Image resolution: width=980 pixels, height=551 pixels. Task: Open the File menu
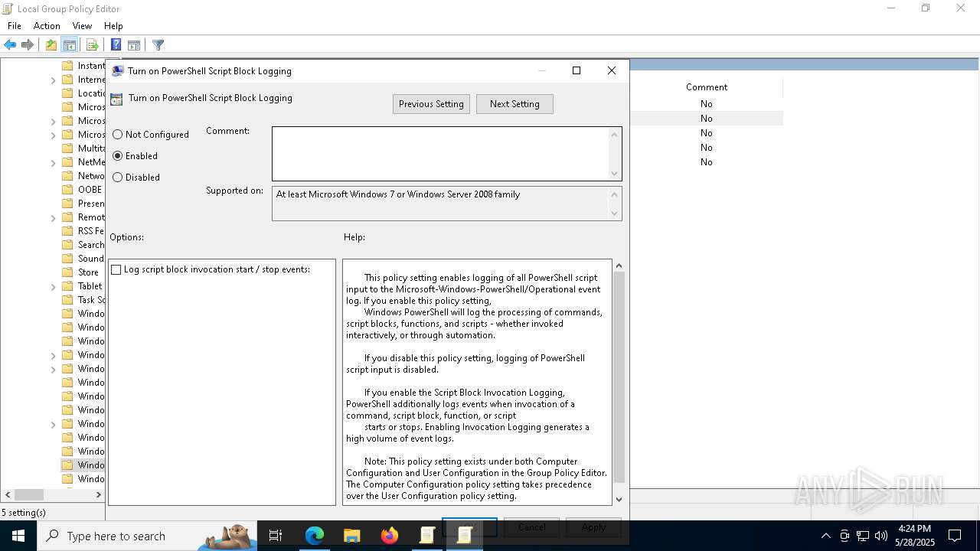(15, 26)
